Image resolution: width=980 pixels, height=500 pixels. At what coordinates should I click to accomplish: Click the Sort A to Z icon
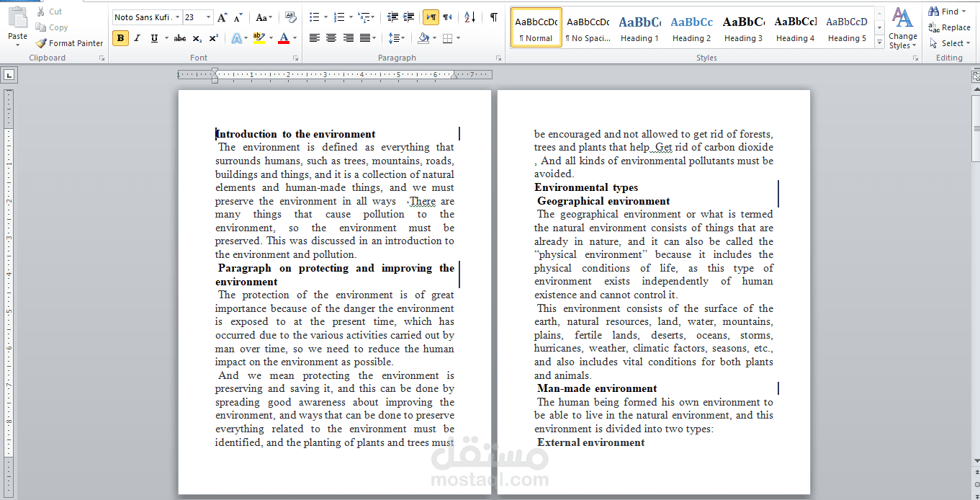(x=469, y=17)
